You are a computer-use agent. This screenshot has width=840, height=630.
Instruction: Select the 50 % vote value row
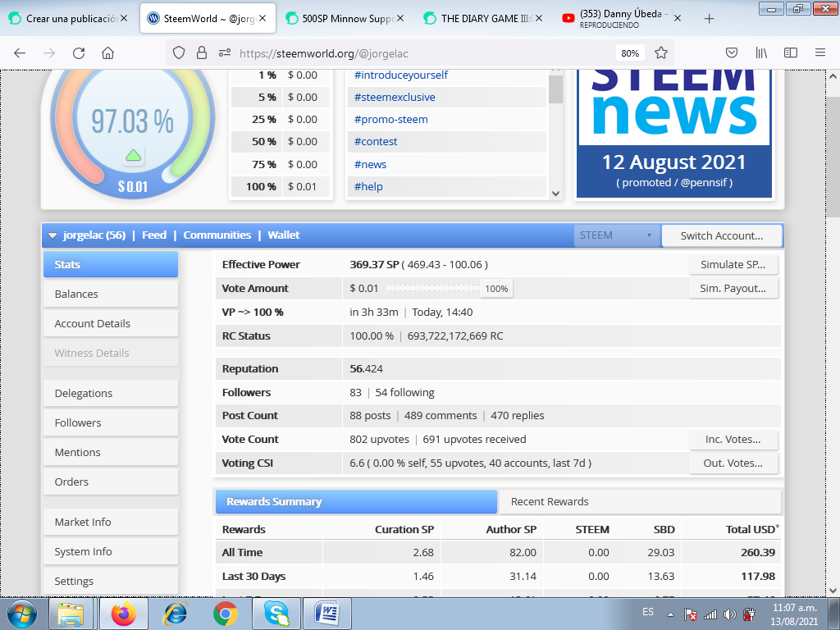(281, 142)
